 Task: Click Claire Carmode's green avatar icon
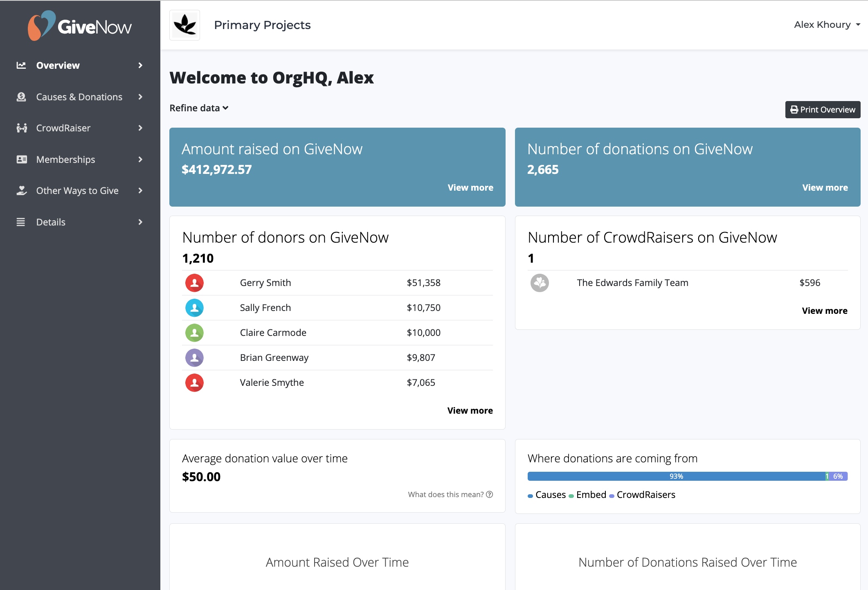pos(194,333)
